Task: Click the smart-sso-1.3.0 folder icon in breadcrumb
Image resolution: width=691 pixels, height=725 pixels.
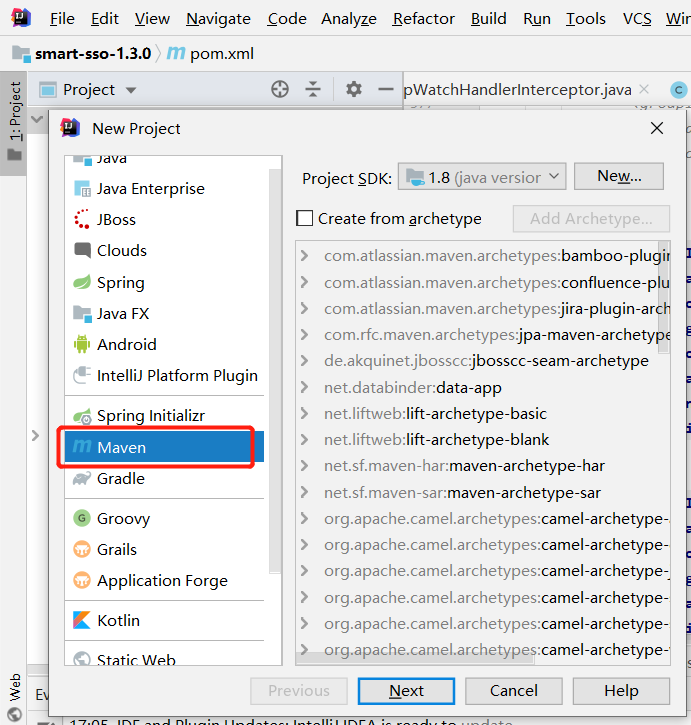Action: pyautogui.click(x=21, y=54)
